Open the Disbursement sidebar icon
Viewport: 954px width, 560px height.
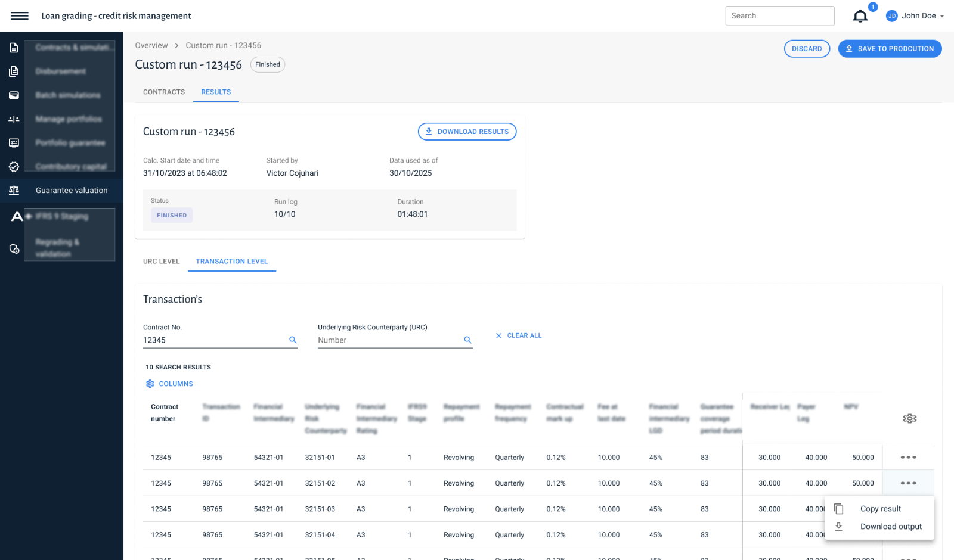pyautogui.click(x=14, y=71)
